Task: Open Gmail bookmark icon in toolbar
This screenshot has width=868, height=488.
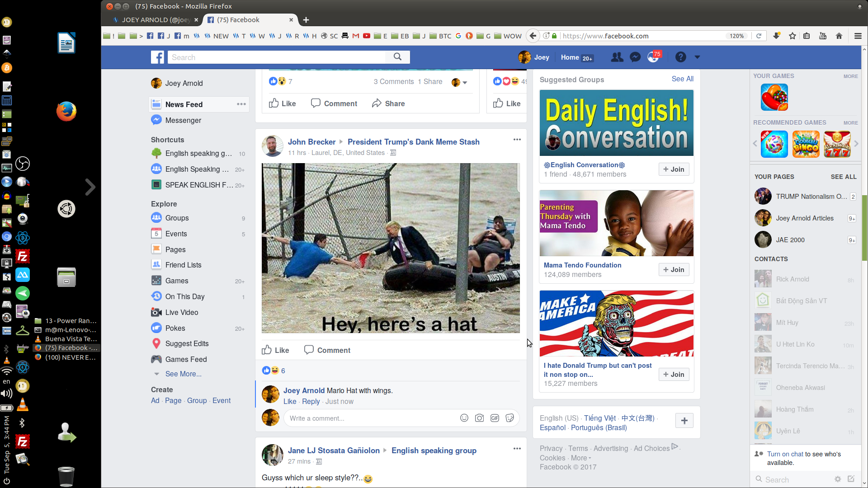Action: [x=356, y=36]
